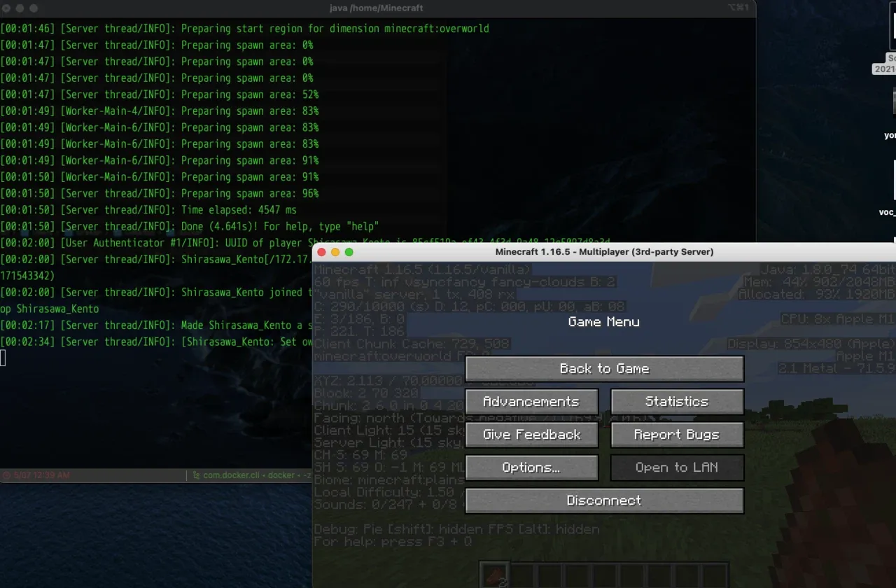Image resolution: width=896 pixels, height=588 pixels.
Task: Close the Minecraft window with red button
Action: (322, 252)
